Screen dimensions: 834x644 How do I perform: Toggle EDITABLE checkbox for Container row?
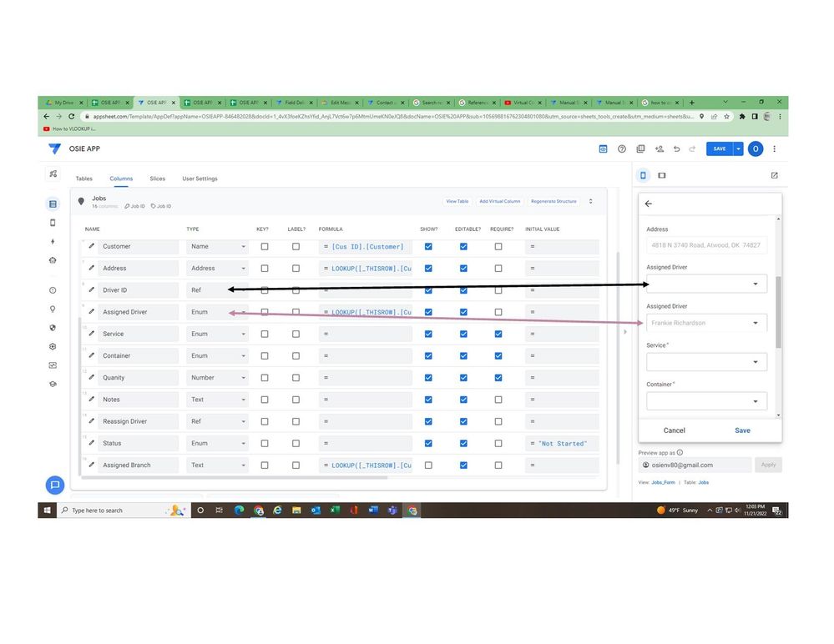463,355
